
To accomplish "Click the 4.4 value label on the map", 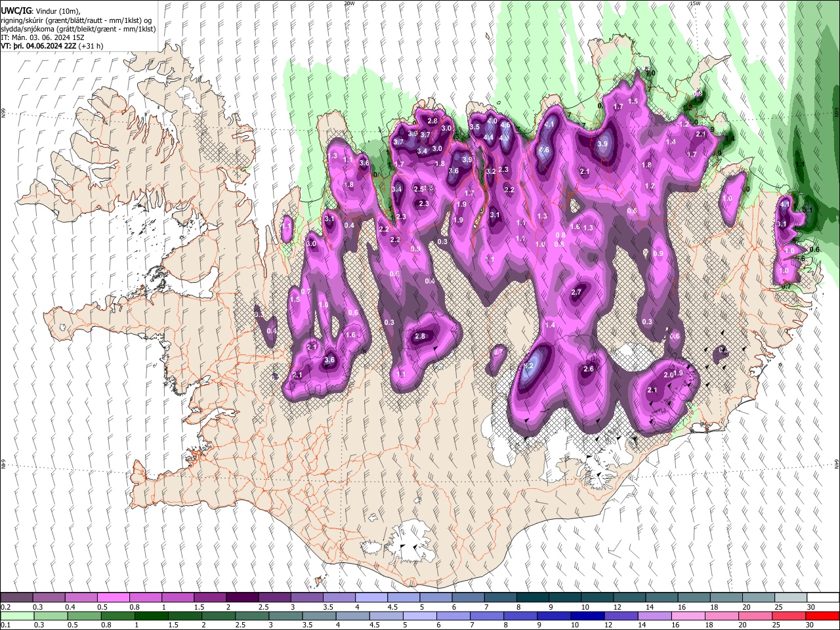I will [488, 137].
